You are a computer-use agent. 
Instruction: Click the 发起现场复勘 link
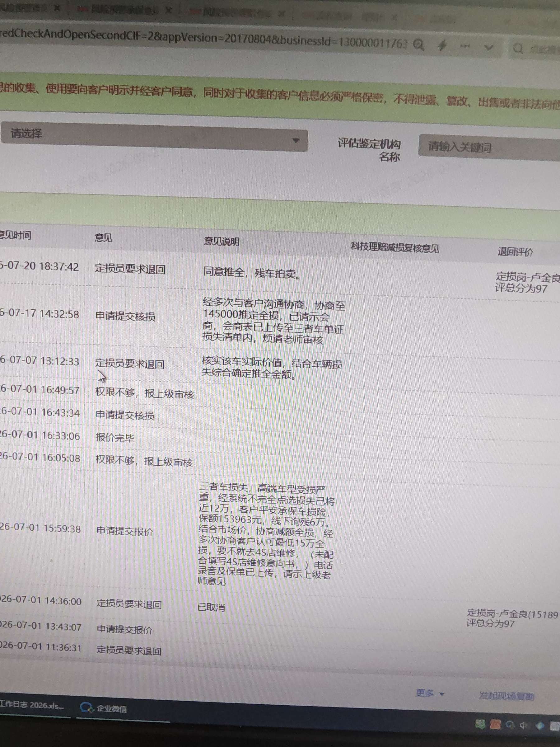tap(506, 696)
